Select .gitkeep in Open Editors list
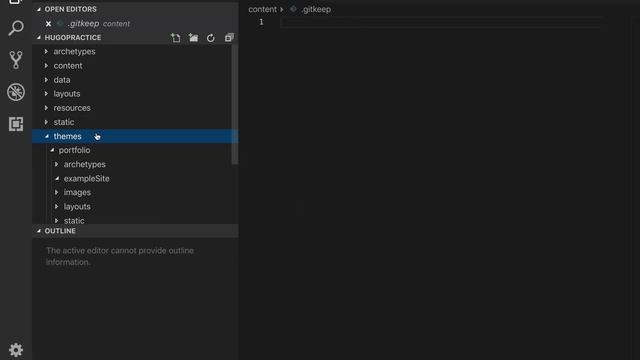640x360 pixels. pos(135,24)
